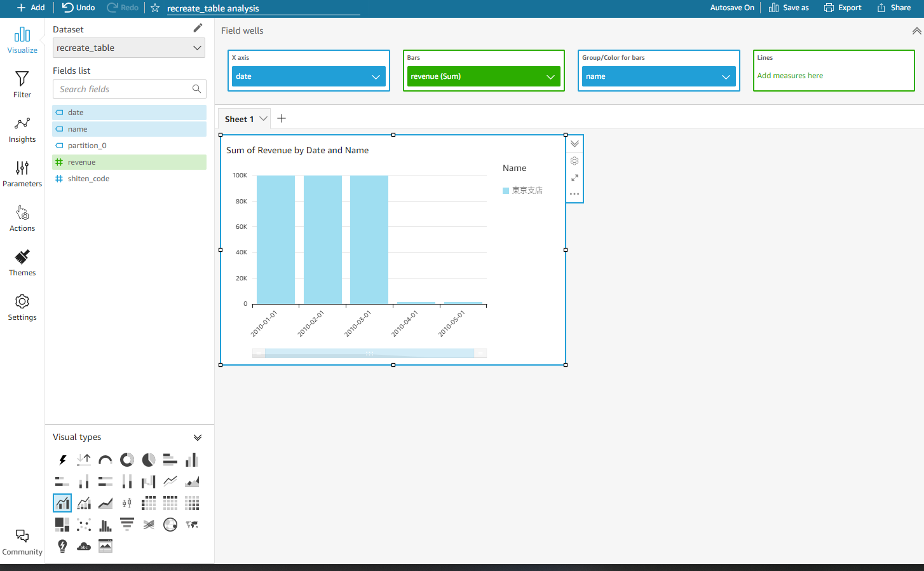Click the pencil icon to edit dataset

click(198, 28)
